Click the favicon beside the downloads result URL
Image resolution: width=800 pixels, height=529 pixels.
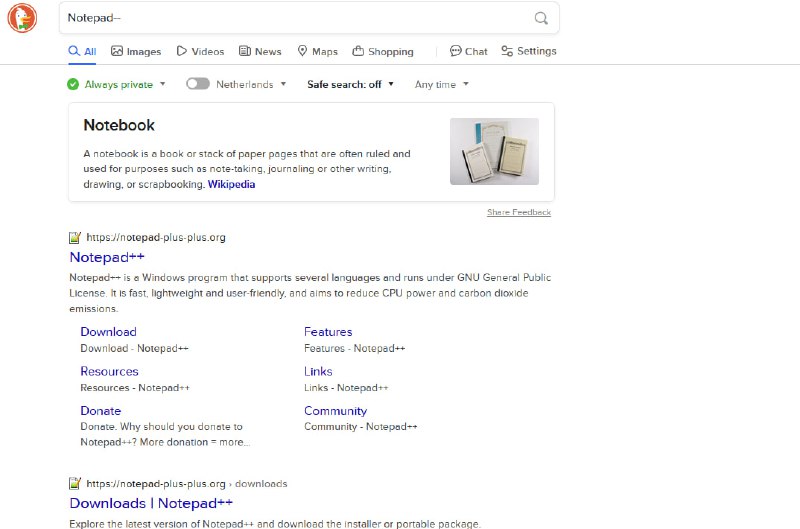(x=74, y=484)
